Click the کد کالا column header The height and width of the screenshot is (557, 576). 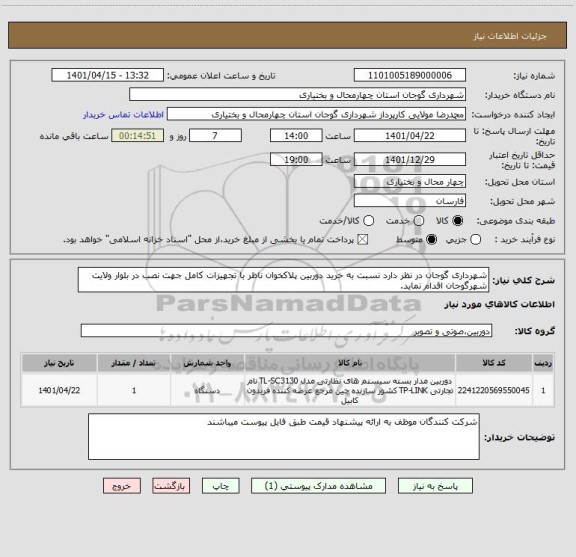pyautogui.click(x=494, y=363)
